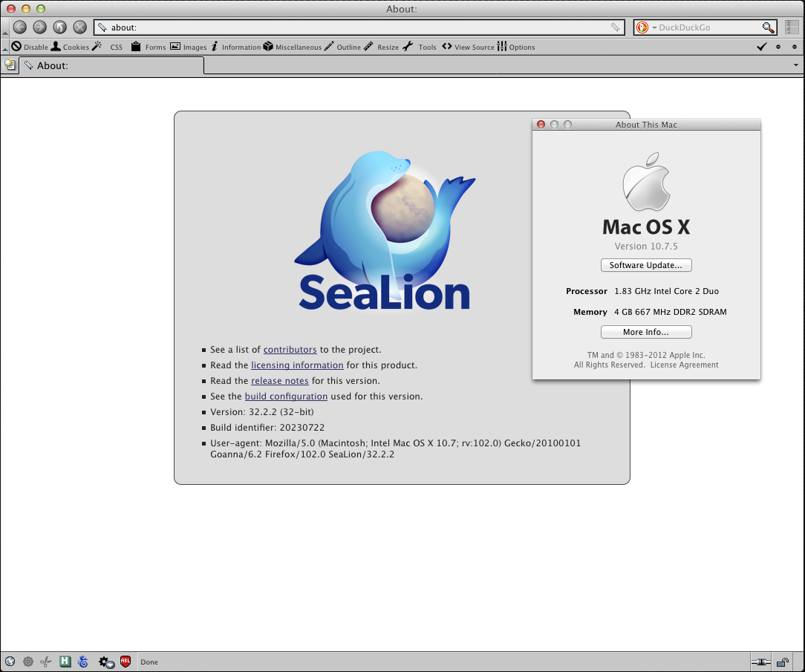The width and height of the screenshot is (805, 672).
Task: Click the SeaLion logo image
Action: [x=384, y=230]
